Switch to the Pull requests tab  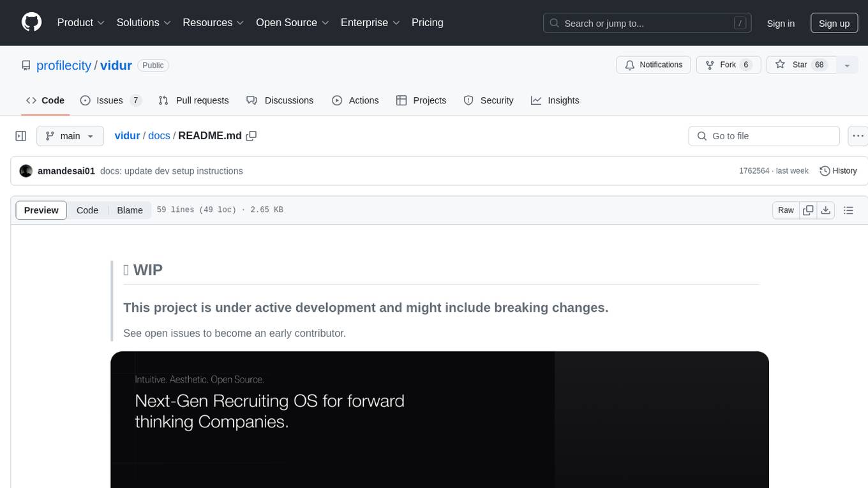point(193,100)
